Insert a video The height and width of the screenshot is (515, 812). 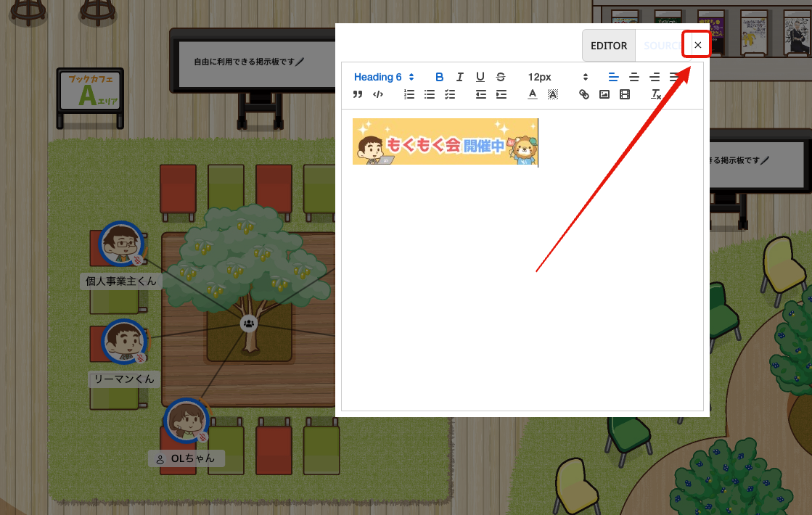pyautogui.click(x=625, y=94)
